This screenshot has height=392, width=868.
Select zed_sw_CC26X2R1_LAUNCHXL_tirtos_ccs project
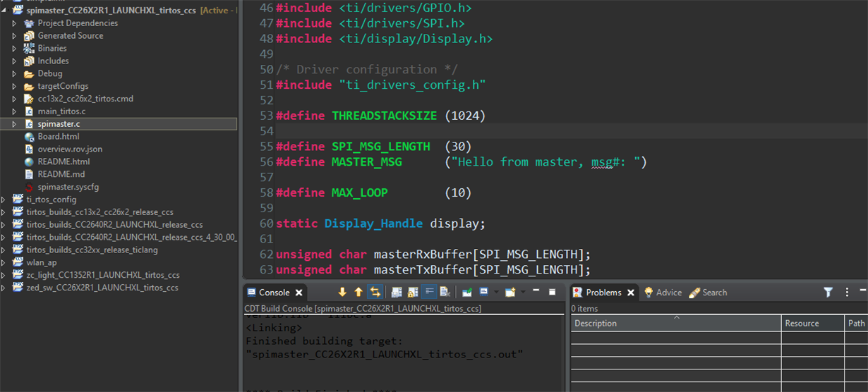coord(102,288)
